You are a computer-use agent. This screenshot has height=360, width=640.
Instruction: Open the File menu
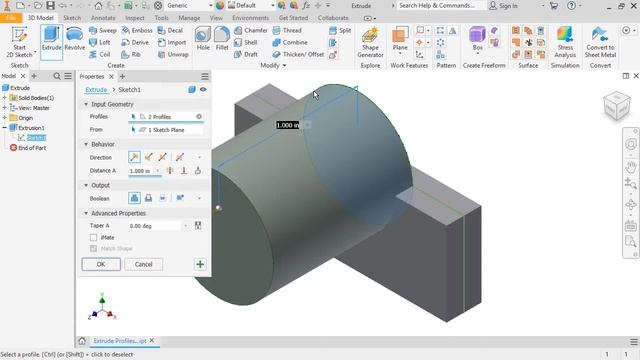(11, 18)
